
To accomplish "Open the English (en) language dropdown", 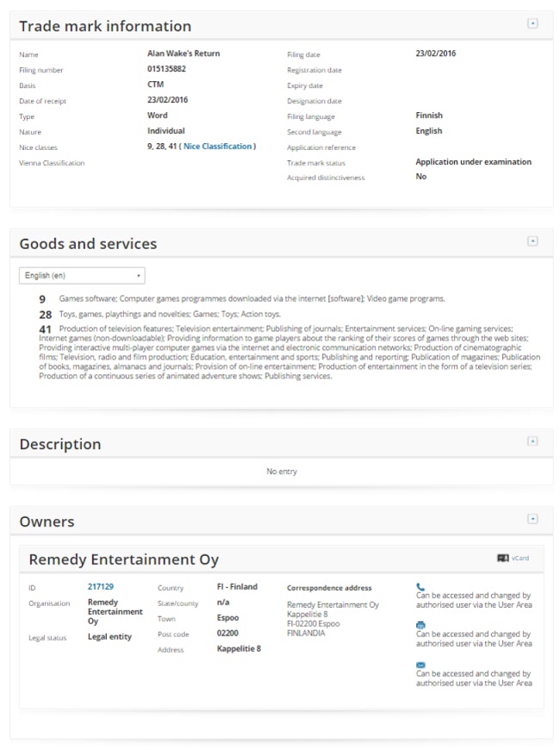I will pos(82,276).
